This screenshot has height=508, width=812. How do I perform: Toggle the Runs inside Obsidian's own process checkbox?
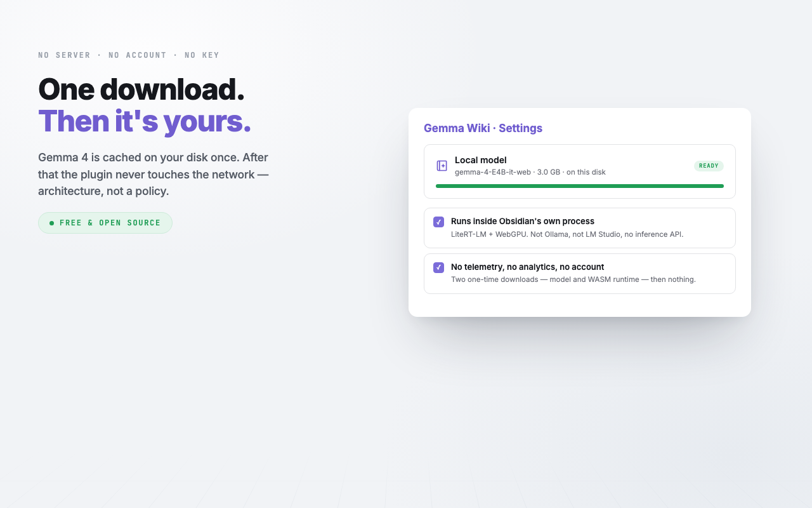pos(438,222)
